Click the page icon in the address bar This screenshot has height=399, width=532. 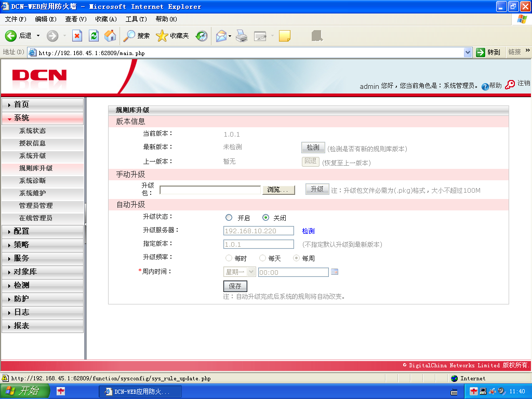click(33, 52)
